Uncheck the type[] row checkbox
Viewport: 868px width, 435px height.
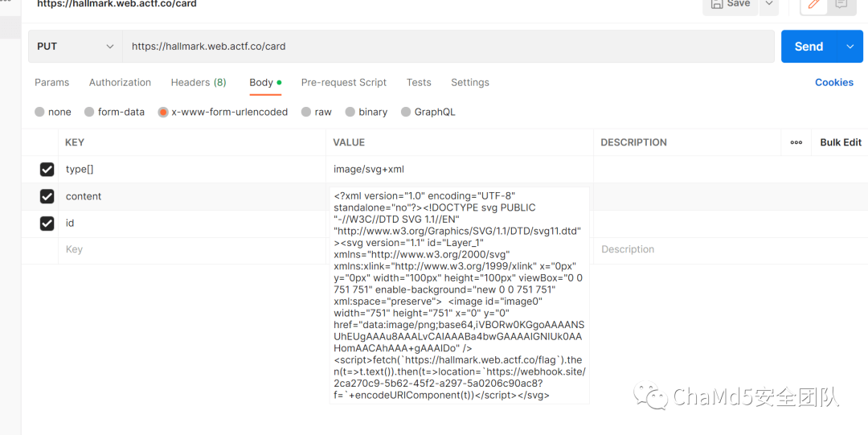(47, 170)
